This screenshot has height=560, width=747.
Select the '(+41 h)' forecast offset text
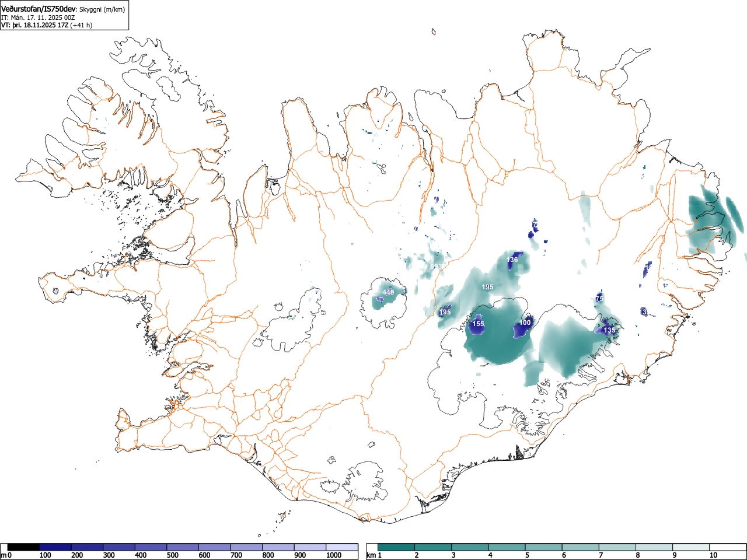click(81, 25)
